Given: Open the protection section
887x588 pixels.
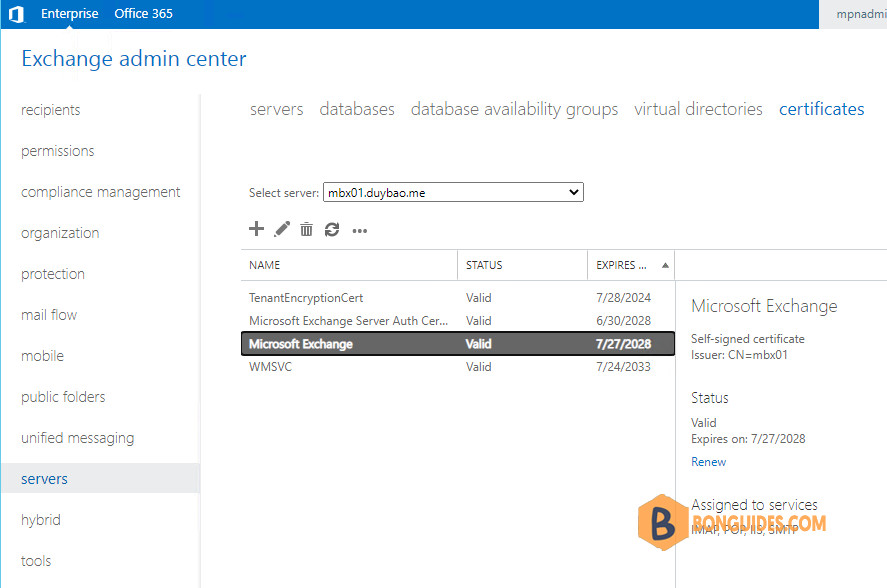Looking at the screenshot, I should 53,274.
